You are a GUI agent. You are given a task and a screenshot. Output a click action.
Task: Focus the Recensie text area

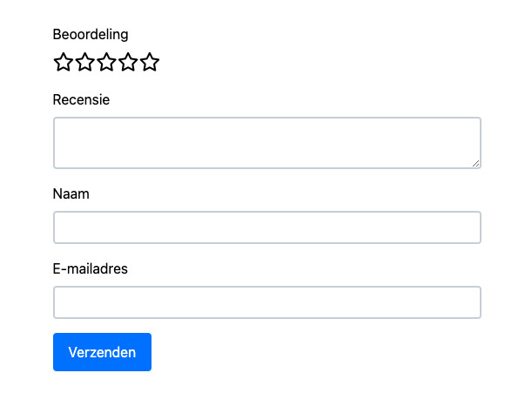266,143
